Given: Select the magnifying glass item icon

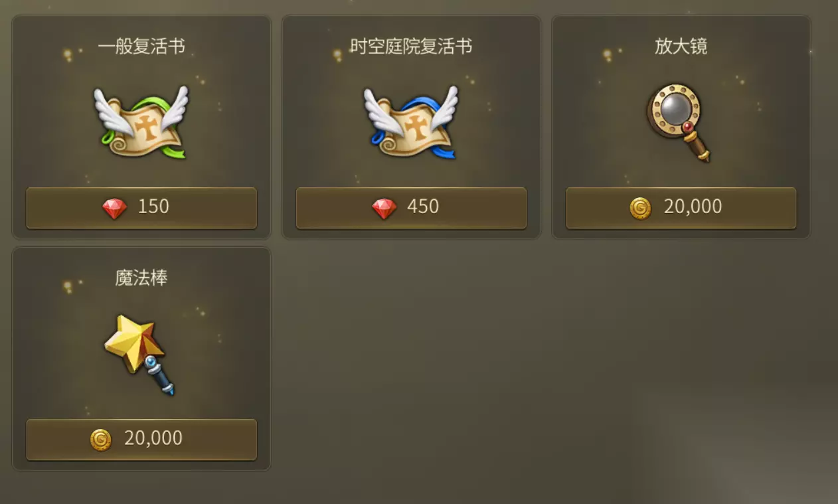Looking at the screenshot, I should point(679,123).
